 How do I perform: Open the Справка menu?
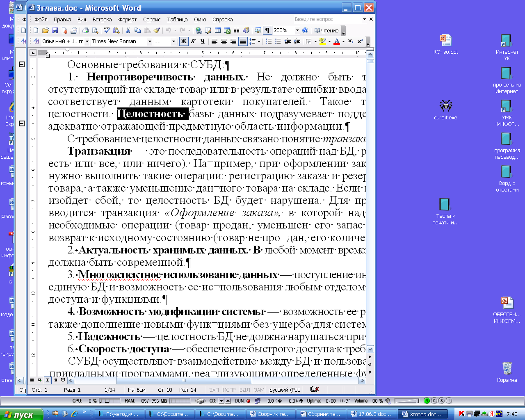coord(223,19)
